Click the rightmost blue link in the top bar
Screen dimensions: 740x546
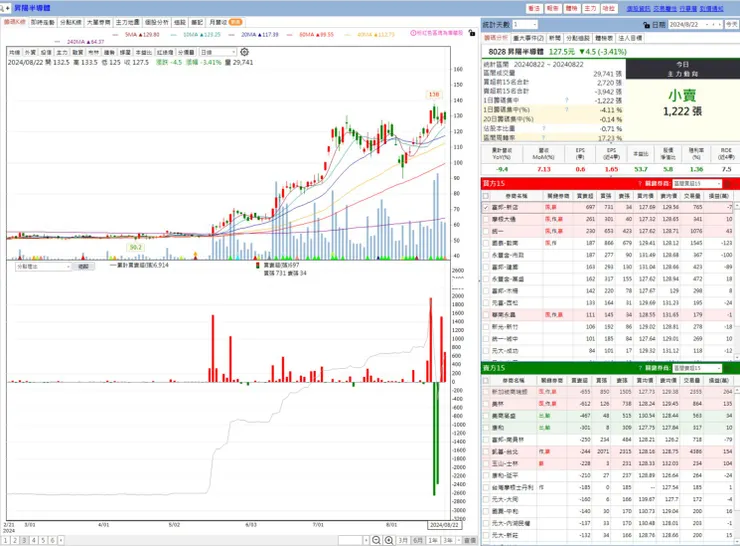point(711,8)
